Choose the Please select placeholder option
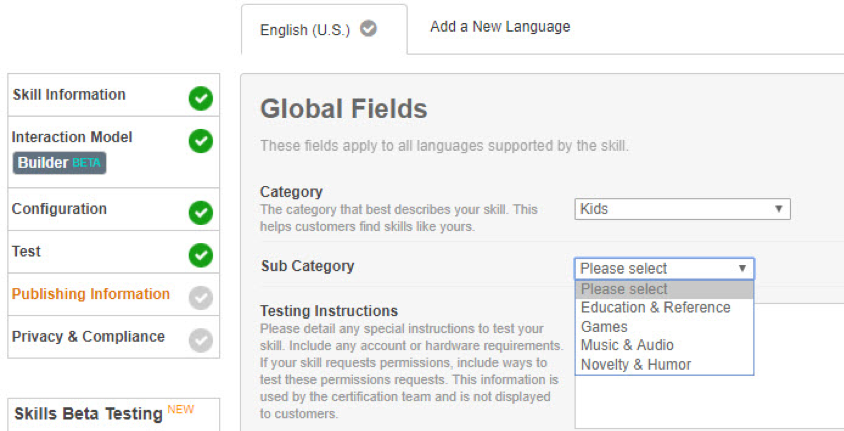The width and height of the screenshot is (844, 431). click(623, 289)
